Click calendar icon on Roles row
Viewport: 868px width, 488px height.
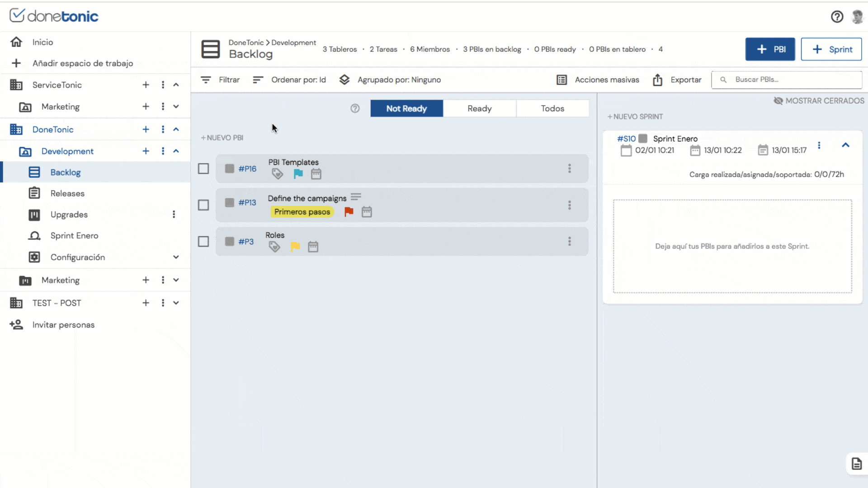pos(313,247)
